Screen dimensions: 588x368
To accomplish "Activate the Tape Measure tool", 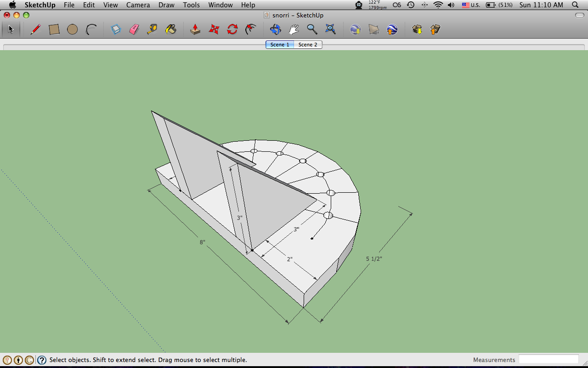I will tap(153, 29).
